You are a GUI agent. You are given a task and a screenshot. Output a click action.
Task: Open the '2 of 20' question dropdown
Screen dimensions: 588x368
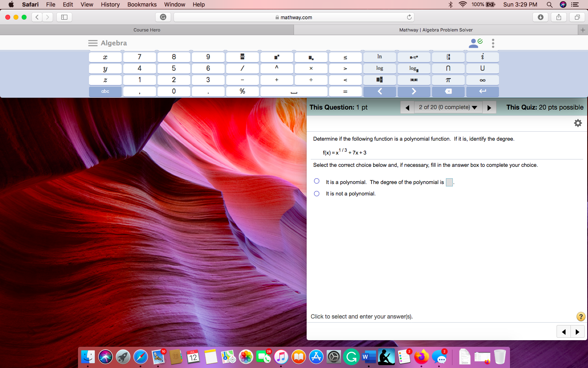pos(448,107)
